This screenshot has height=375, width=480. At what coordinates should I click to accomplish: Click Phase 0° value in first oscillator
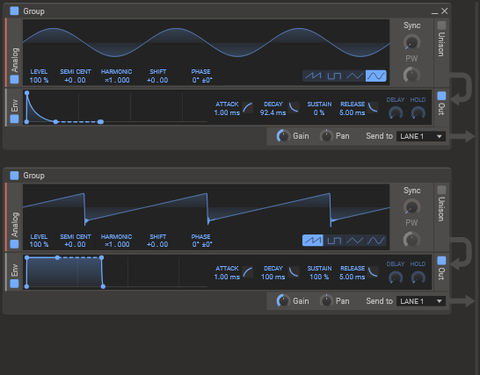pyautogui.click(x=202, y=80)
